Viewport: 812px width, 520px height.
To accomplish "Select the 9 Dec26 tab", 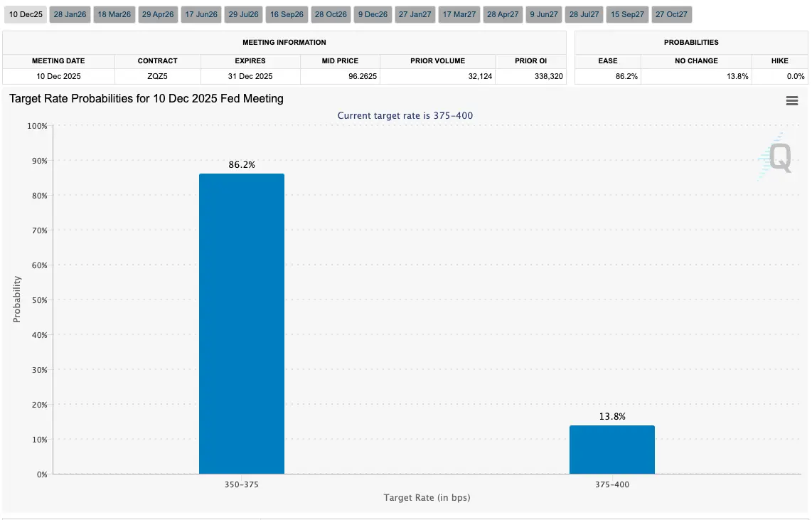I will coord(373,14).
